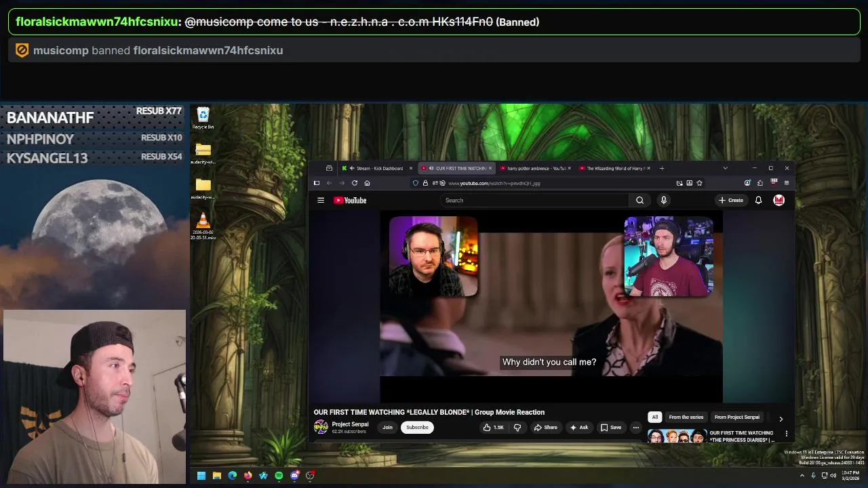Open the taskbar volume control

[x=833, y=476]
